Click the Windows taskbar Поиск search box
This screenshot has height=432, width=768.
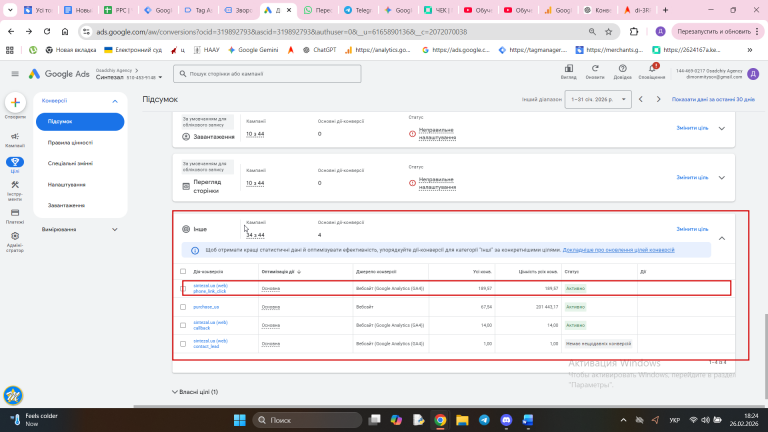click(x=307, y=420)
